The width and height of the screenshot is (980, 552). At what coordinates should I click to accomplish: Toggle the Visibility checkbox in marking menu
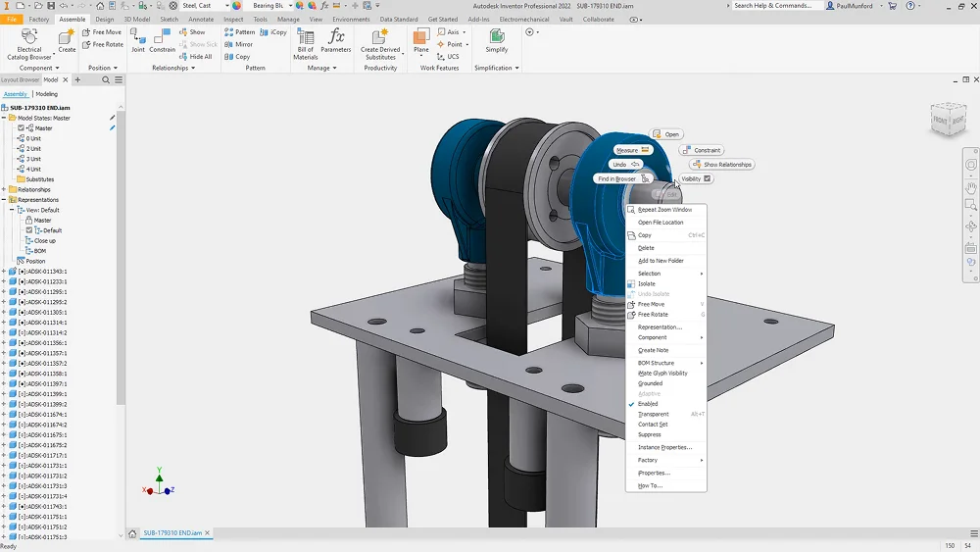pos(708,178)
